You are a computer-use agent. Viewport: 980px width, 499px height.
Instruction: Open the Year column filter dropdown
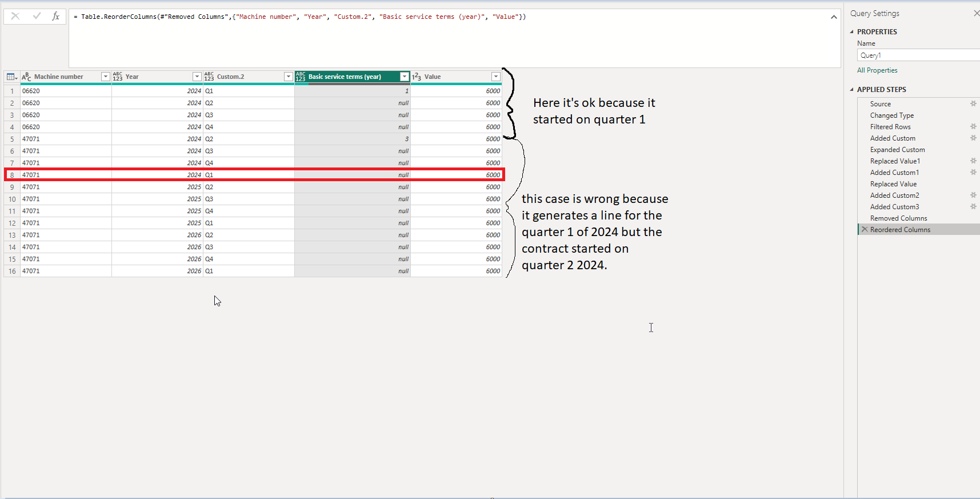197,77
